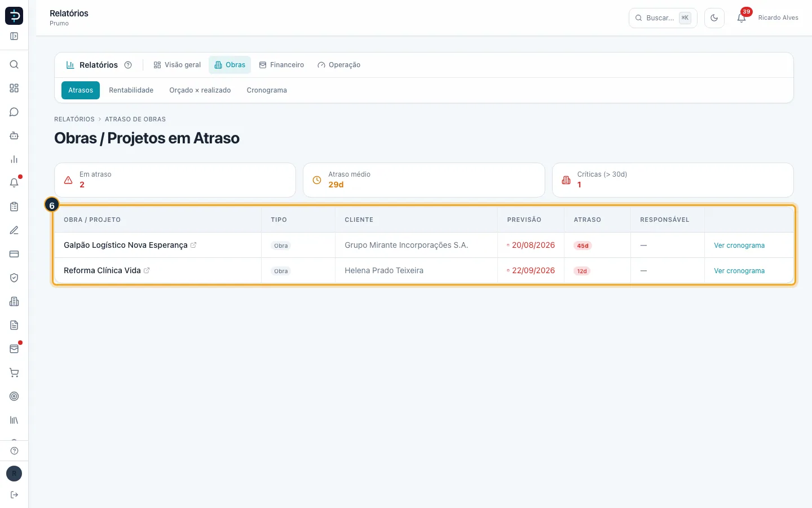The width and height of the screenshot is (812, 508).
Task: Click the Buscar search field
Action: [663, 18]
